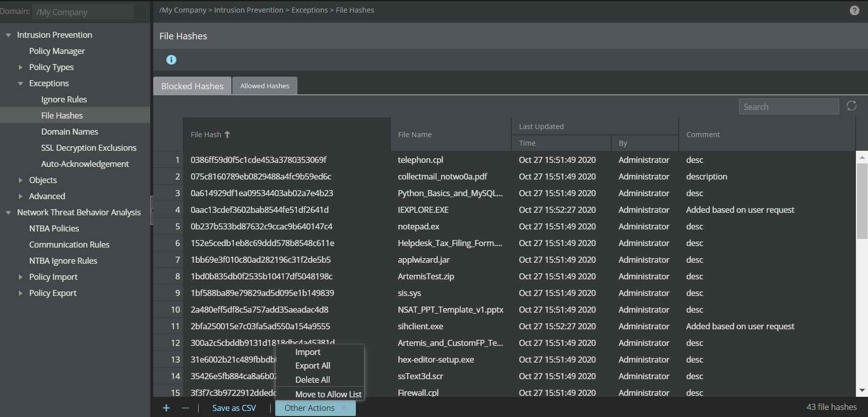Add a new file hash with plus icon
The image size is (868, 417).
click(166, 408)
